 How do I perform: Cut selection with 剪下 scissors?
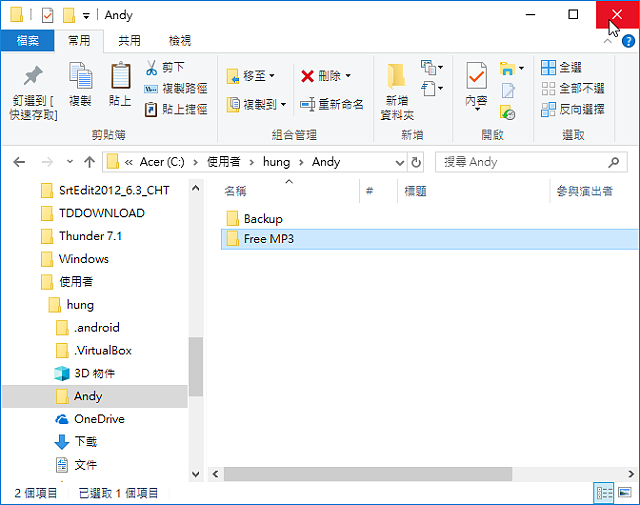165,67
